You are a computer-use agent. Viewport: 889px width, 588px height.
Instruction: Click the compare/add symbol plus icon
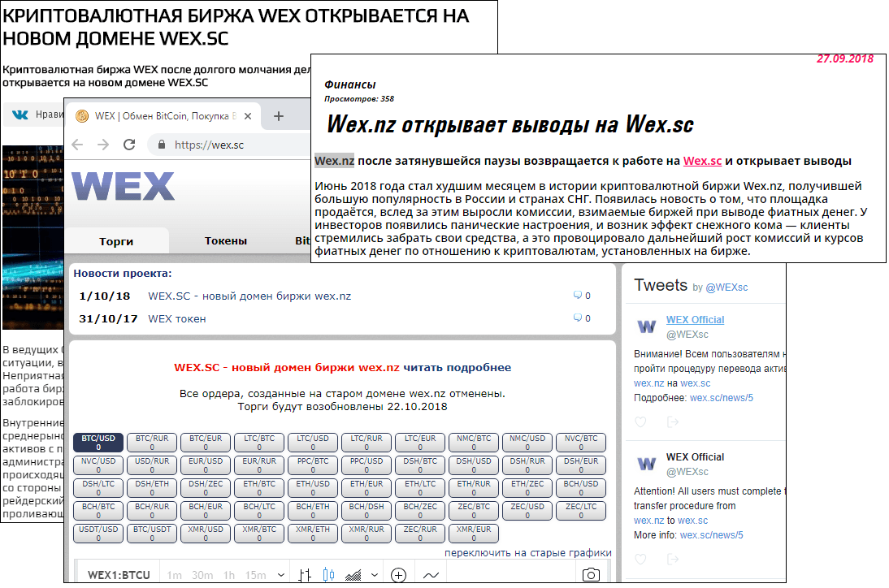click(398, 575)
